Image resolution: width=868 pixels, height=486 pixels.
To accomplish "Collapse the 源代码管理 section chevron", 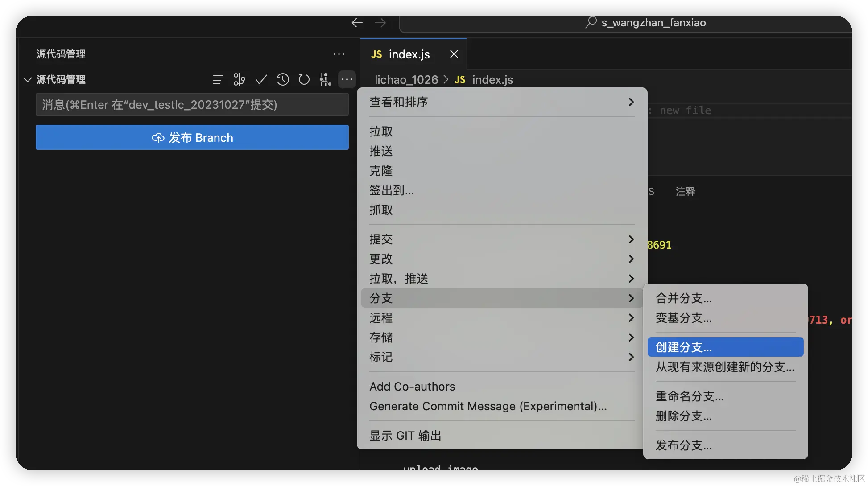I will [28, 80].
